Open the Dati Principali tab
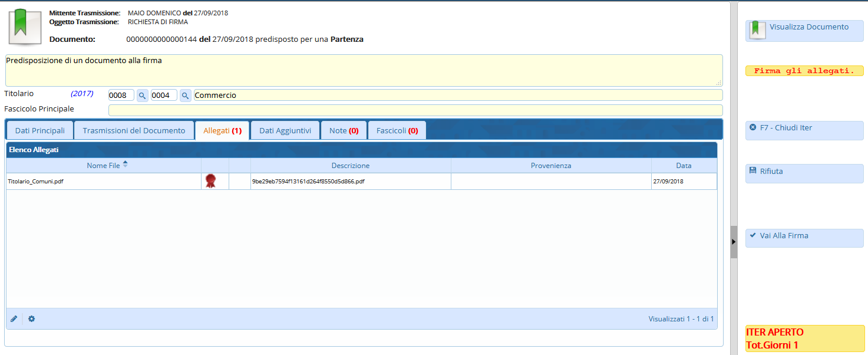The height and width of the screenshot is (355, 868). click(40, 130)
